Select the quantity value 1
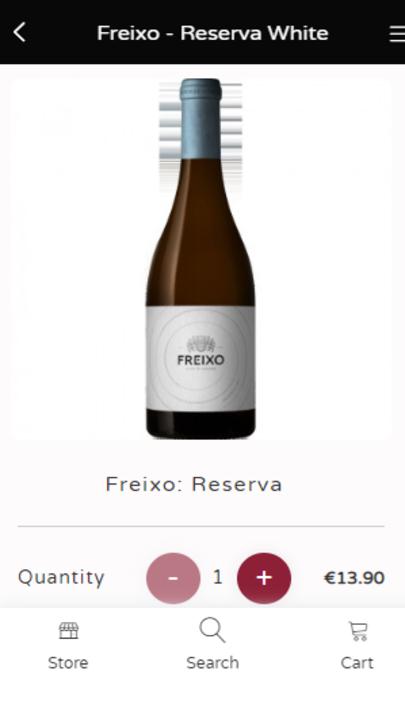Screen dimensions: 405x725 point(218,577)
